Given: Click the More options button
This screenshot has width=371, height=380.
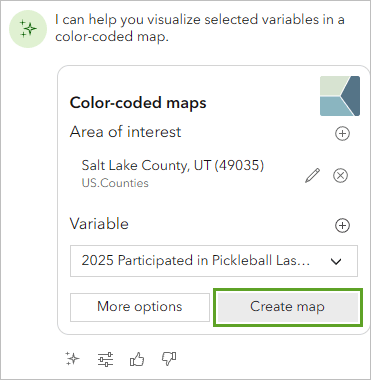Looking at the screenshot, I should (x=140, y=307).
